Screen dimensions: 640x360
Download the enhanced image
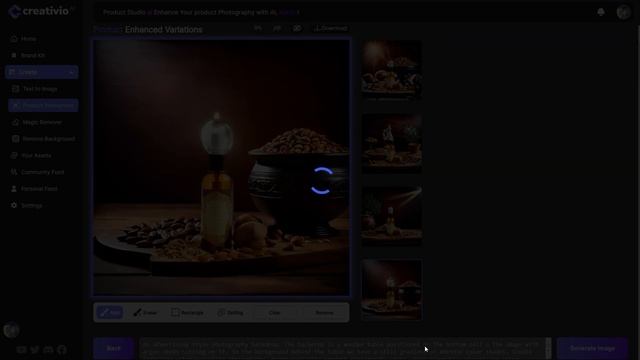click(x=331, y=28)
